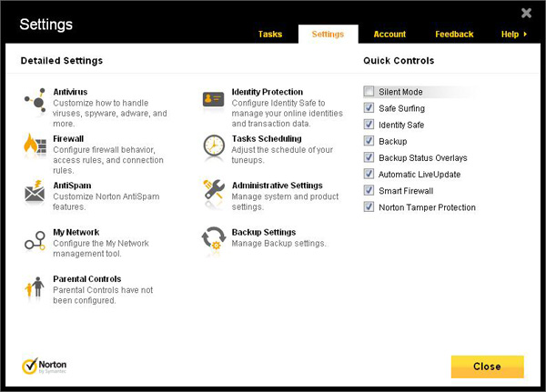Click "Manage Backup settings." description

click(x=279, y=244)
